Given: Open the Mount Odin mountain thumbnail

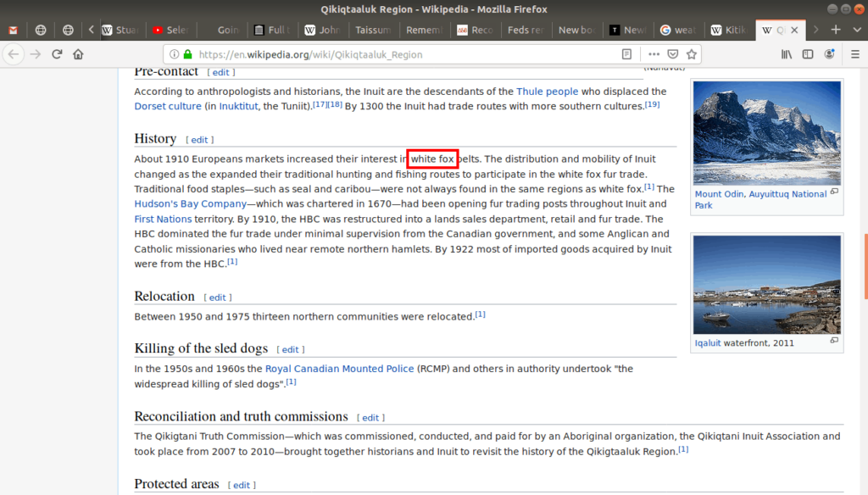Looking at the screenshot, I should (766, 133).
